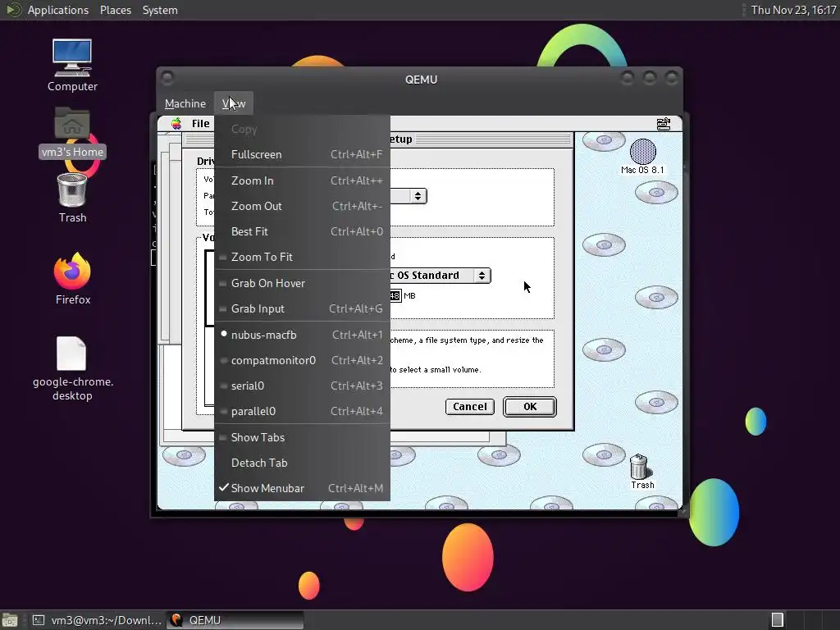Open vm3's Home folder icon
This screenshot has height=630, width=840.
coord(72,123)
